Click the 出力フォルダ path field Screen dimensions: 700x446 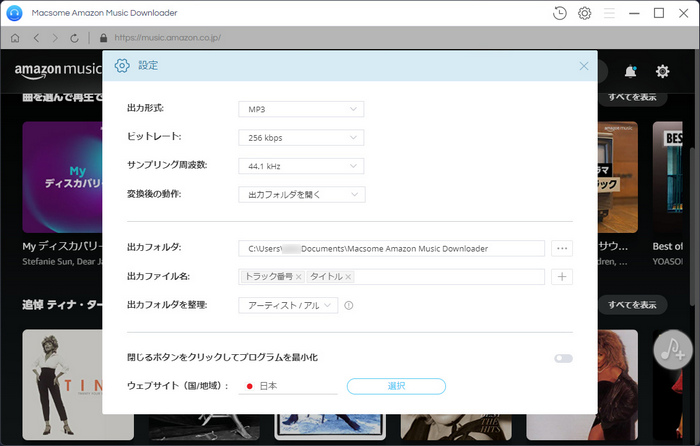(392, 248)
